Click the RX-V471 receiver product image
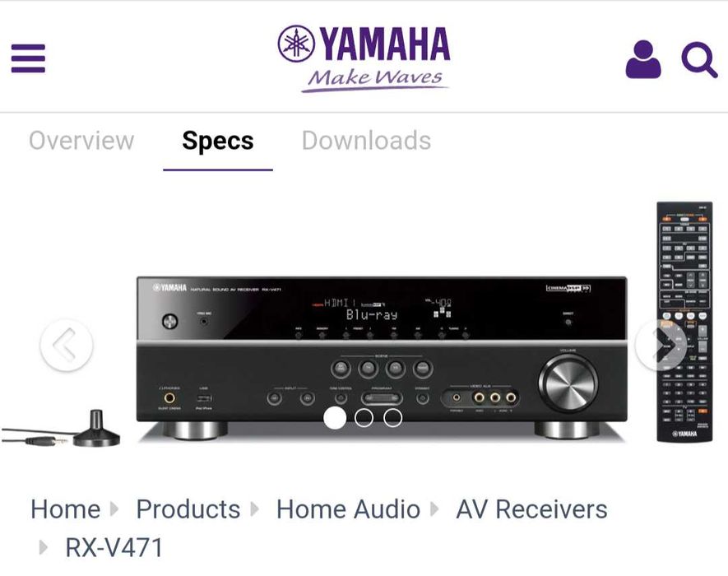 click(x=382, y=358)
